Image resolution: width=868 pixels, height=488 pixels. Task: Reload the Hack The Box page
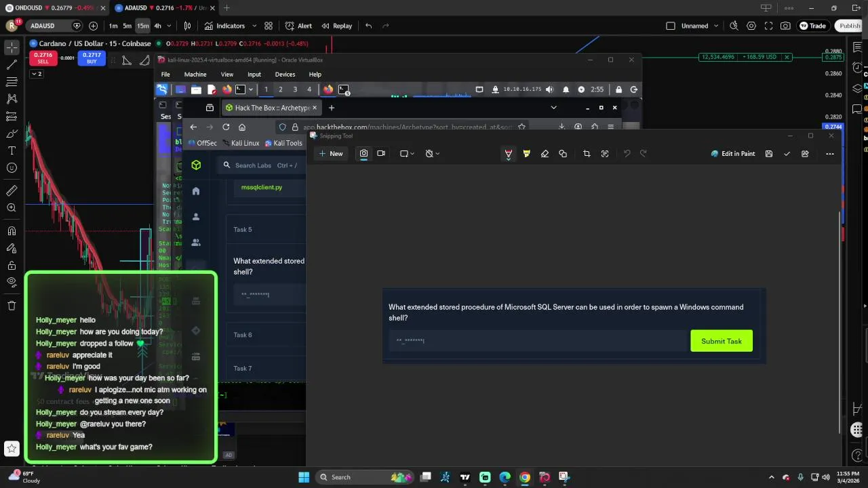click(x=226, y=127)
